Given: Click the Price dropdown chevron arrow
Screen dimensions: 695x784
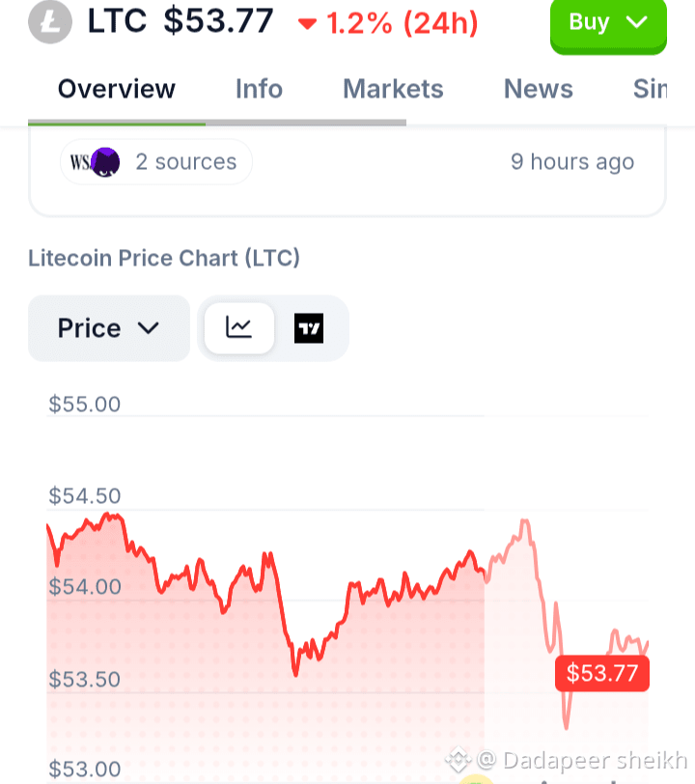Looking at the screenshot, I should point(149,328).
